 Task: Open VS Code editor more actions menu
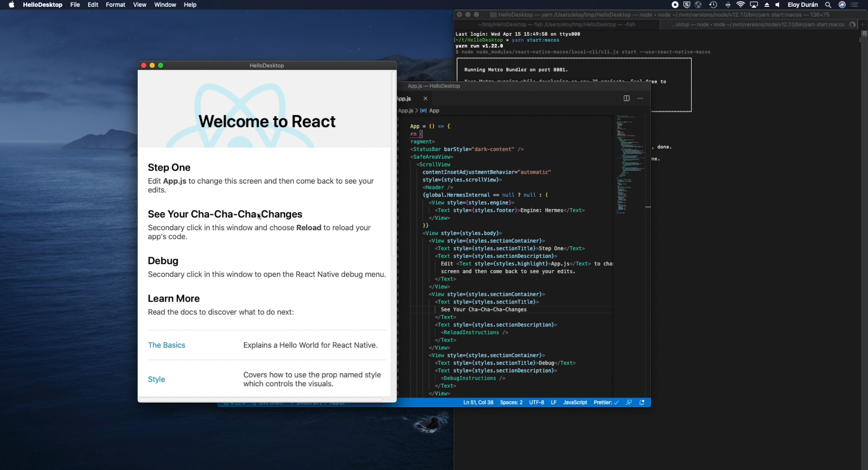coord(640,99)
